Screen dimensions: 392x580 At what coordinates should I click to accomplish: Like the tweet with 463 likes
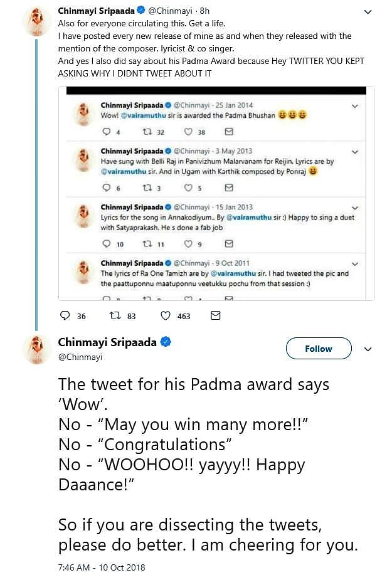166,316
